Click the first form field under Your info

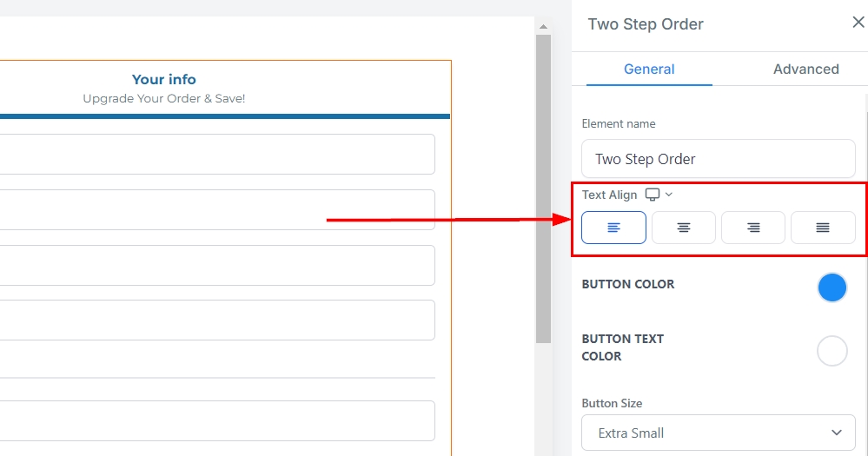tap(217, 155)
